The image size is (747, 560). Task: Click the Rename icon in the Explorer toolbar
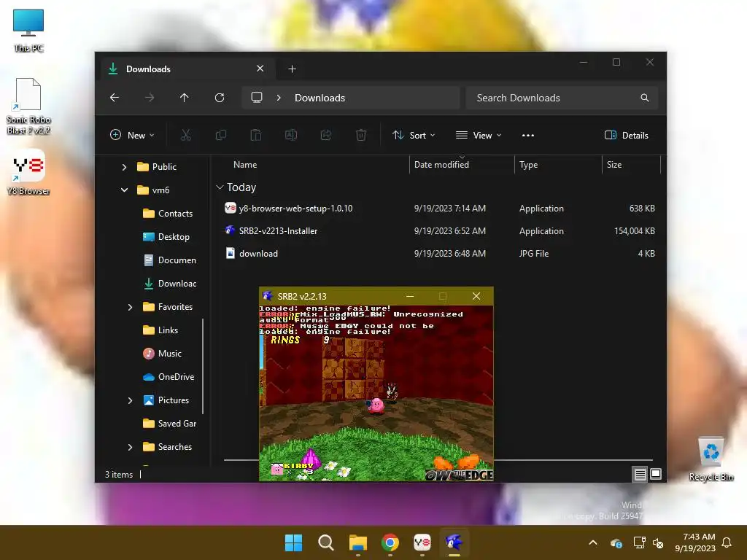pyautogui.click(x=290, y=135)
